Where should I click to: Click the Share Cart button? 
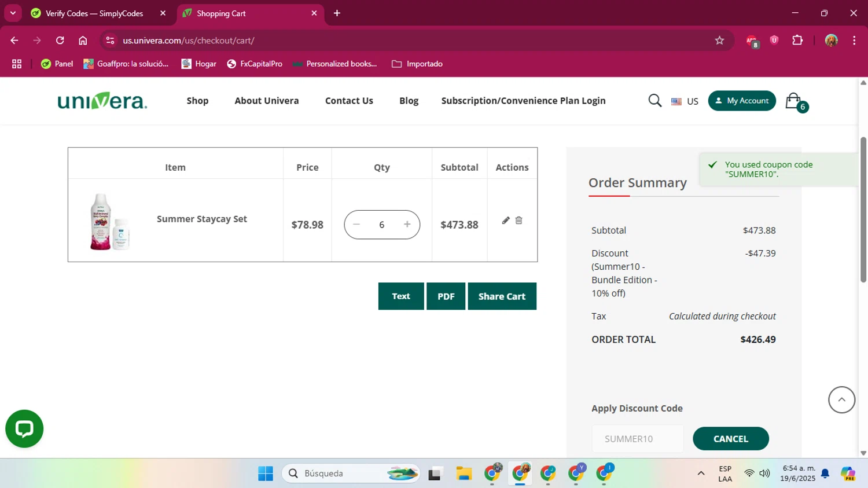click(x=502, y=296)
